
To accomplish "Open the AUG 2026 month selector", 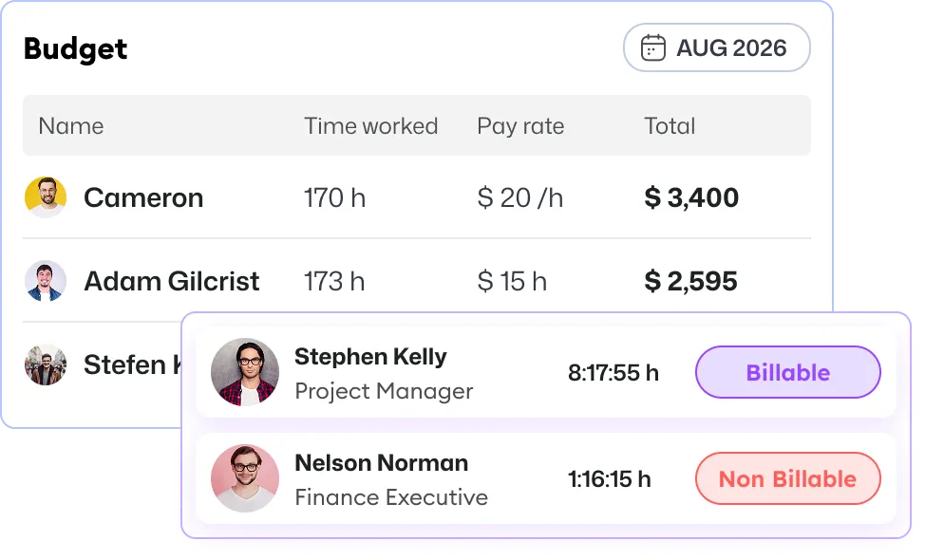I will point(717,47).
